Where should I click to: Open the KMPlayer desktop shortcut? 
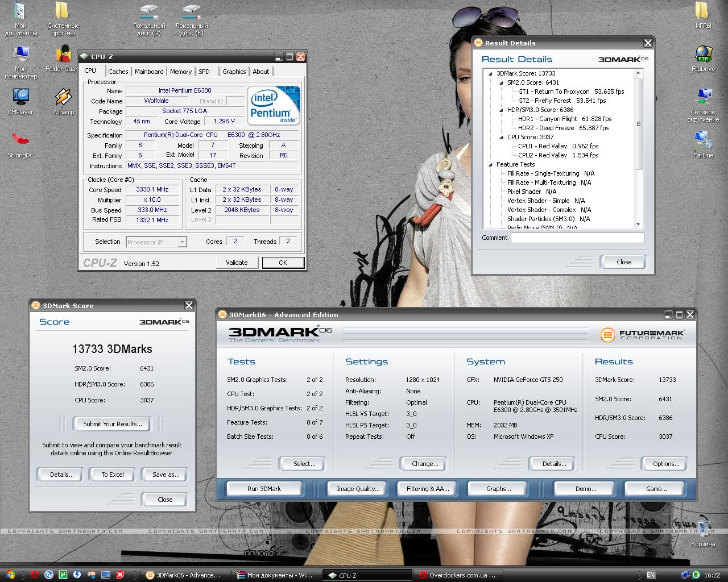(x=20, y=101)
